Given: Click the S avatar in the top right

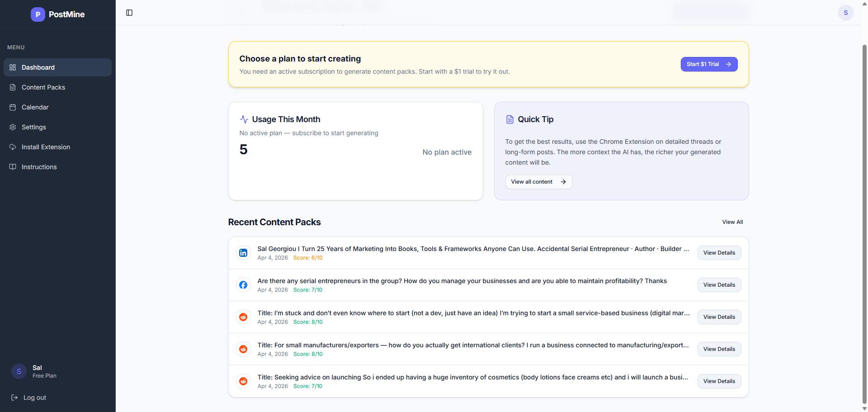Looking at the screenshot, I should click(x=846, y=13).
